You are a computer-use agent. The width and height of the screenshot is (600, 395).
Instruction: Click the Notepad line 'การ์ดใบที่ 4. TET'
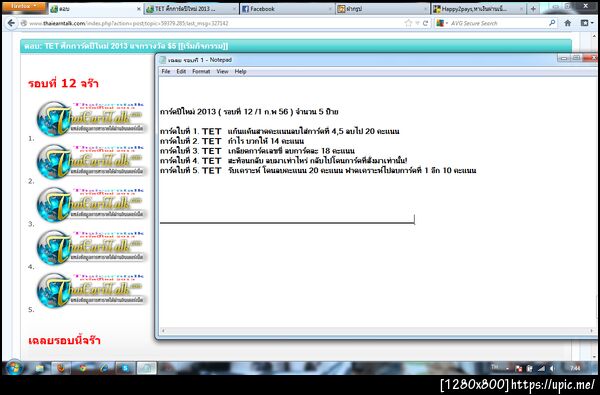point(283,161)
